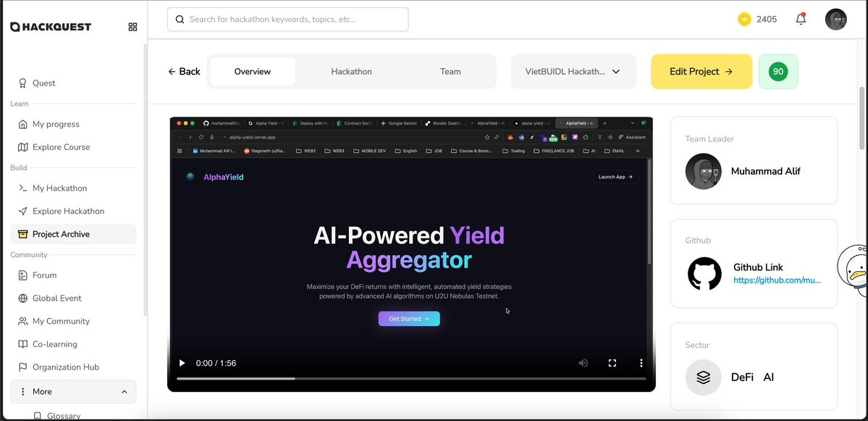Click the Quest ribbon icon
868x421 pixels.
(x=22, y=83)
